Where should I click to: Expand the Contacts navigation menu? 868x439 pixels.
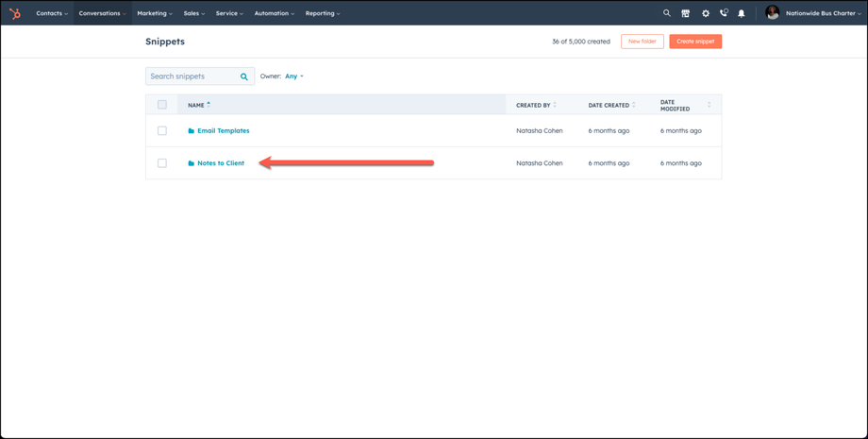(x=52, y=13)
